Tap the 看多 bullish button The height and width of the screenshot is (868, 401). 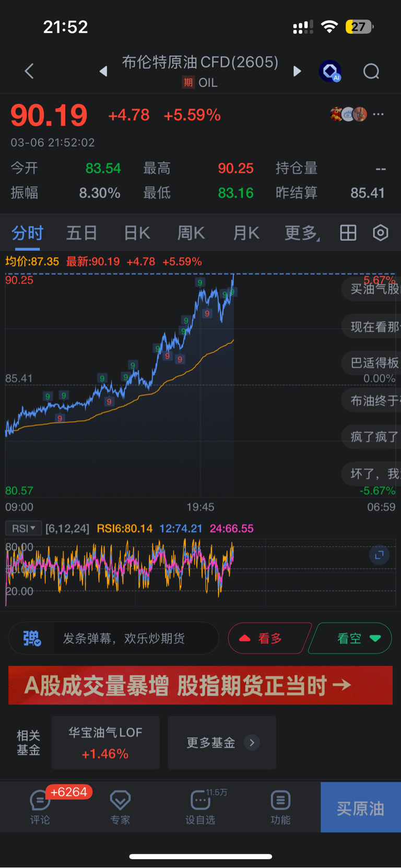[x=269, y=638]
